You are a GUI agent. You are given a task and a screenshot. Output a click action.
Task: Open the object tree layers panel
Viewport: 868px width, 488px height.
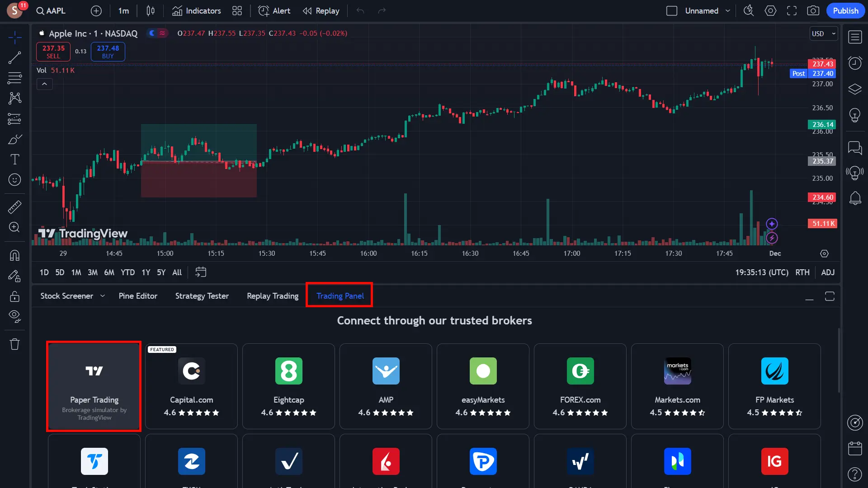click(855, 89)
